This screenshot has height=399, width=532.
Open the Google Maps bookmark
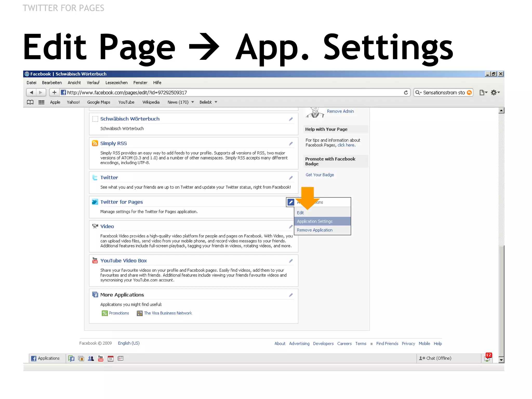tap(99, 102)
